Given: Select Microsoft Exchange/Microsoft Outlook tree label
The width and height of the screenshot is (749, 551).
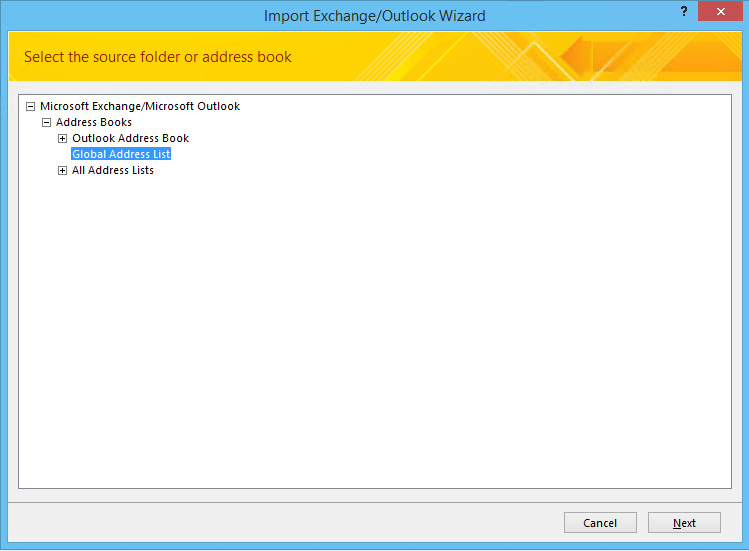Looking at the screenshot, I should pyautogui.click(x=140, y=106).
